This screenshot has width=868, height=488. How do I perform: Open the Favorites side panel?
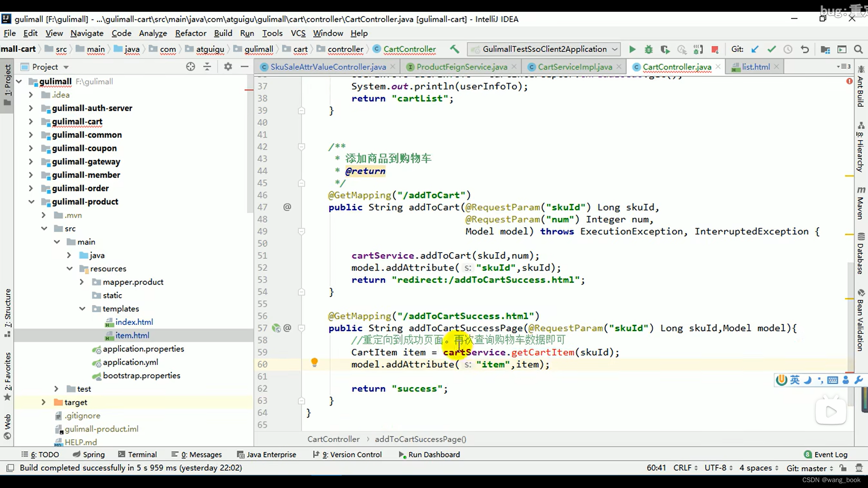tap(7, 376)
